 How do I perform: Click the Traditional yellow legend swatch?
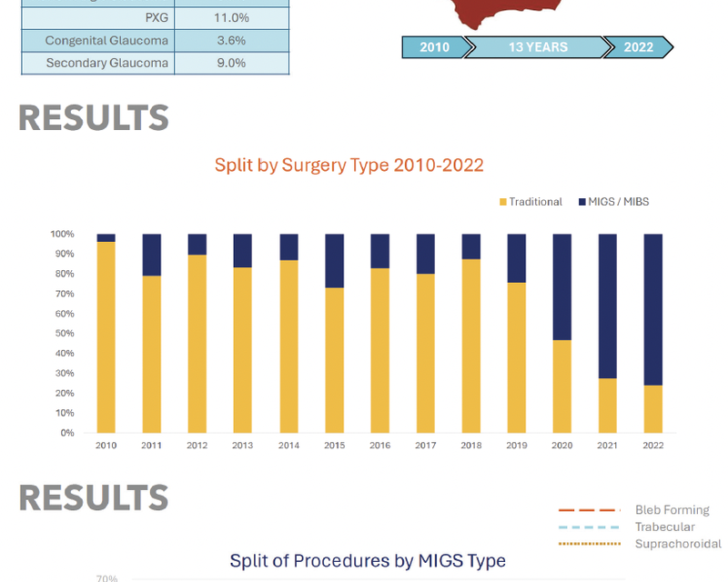503,202
